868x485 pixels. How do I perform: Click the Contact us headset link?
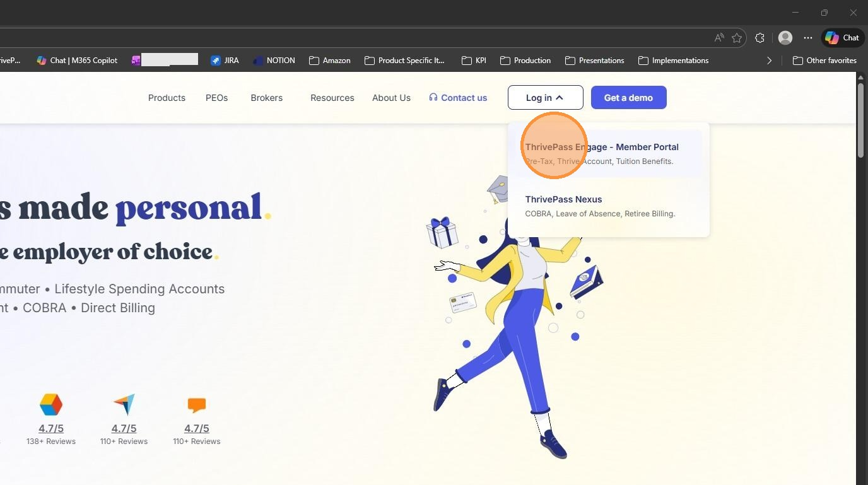[458, 98]
